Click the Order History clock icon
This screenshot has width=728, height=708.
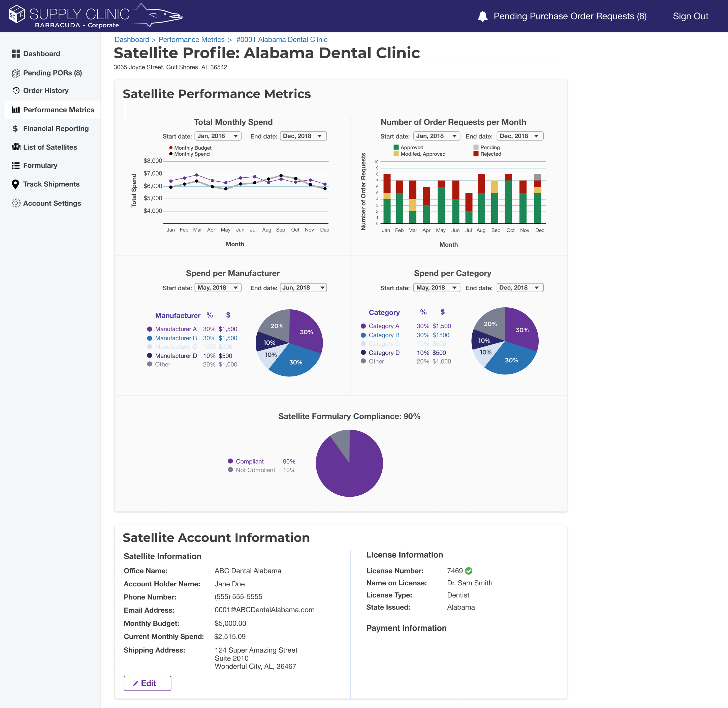[16, 90]
